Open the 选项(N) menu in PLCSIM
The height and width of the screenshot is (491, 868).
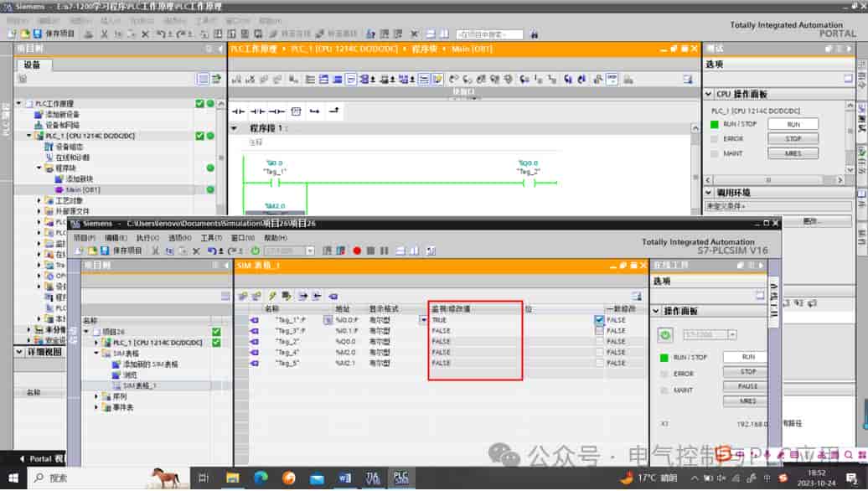coord(180,237)
